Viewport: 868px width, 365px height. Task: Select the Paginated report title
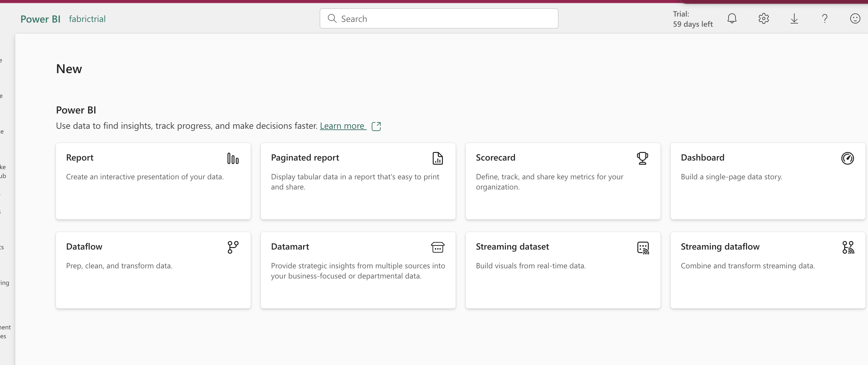coord(305,157)
